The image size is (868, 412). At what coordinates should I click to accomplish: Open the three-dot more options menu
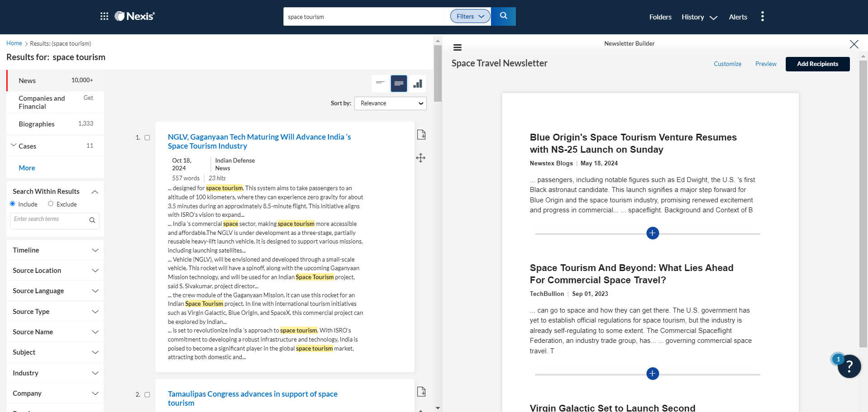pyautogui.click(x=762, y=17)
